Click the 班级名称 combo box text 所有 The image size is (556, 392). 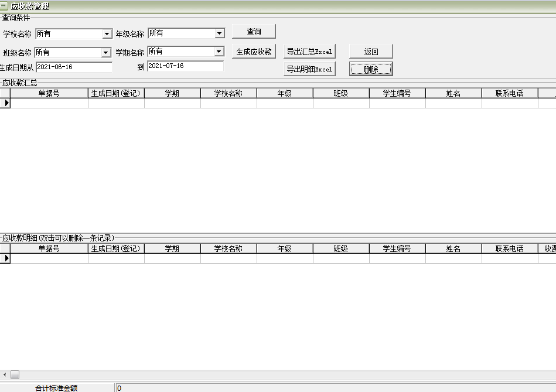coord(43,53)
